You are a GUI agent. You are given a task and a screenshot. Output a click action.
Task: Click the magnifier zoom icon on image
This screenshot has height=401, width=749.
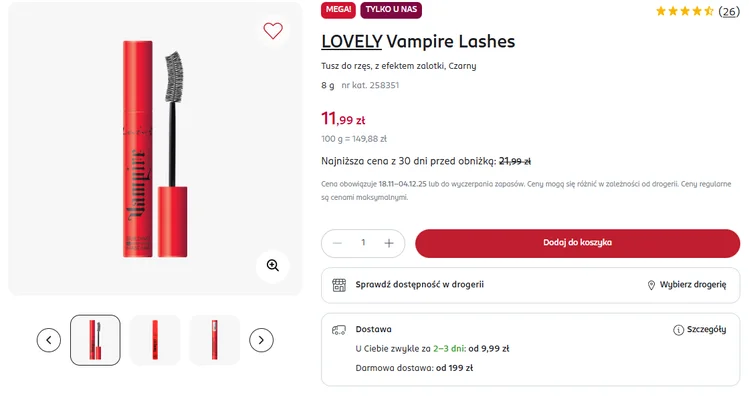pos(272,265)
